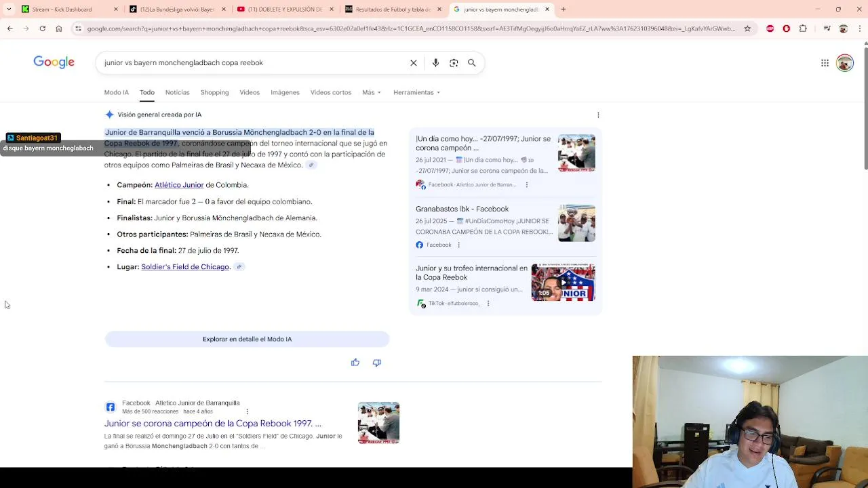Open the Soldier's Field de Chicago link
This screenshot has width=868, height=488.
[185, 267]
